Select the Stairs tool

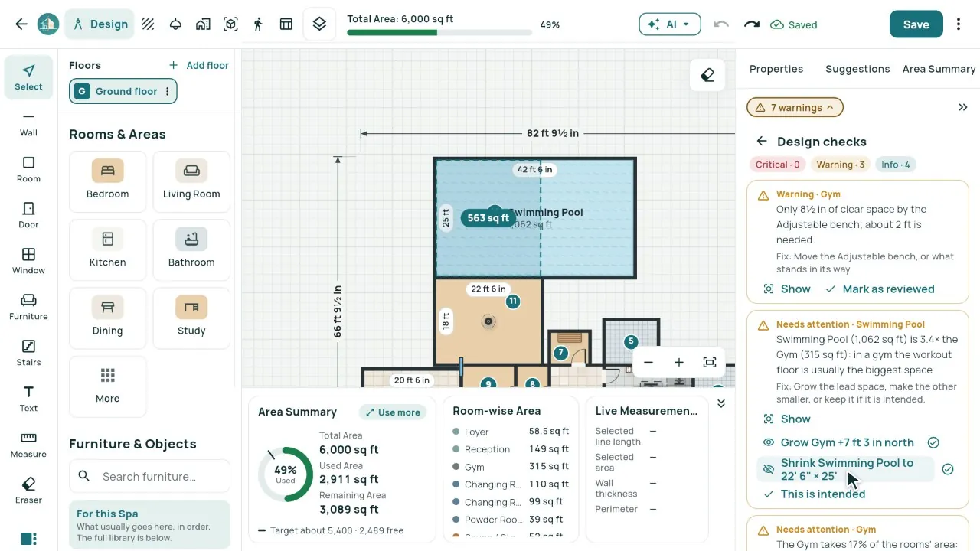click(x=28, y=354)
